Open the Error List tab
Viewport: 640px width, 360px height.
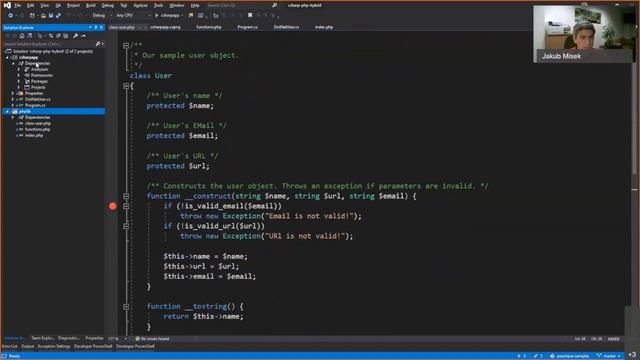click(9, 347)
